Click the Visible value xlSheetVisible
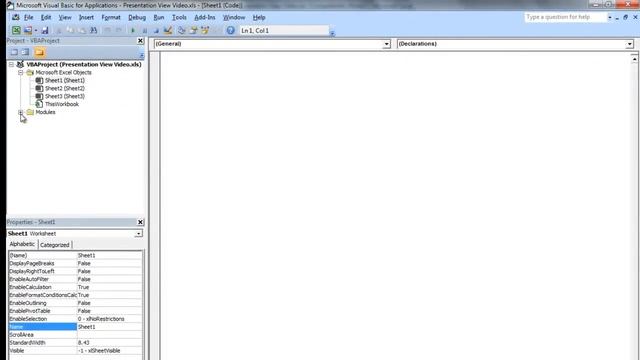Viewport: 640px width, 360px height. 99,351
